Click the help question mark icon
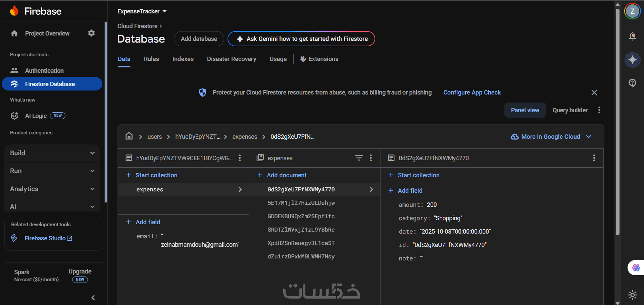Screen dimensions: 644x305 (x=632, y=83)
